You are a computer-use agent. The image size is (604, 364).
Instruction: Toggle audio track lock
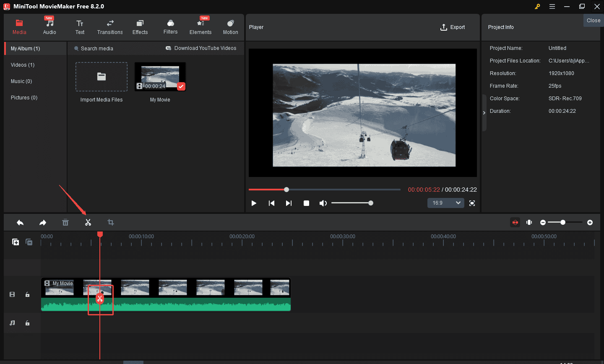[x=27, y=323]
